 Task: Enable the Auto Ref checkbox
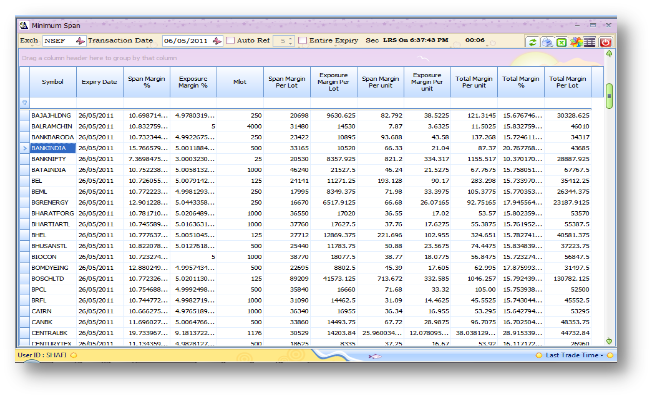(232, 40)
